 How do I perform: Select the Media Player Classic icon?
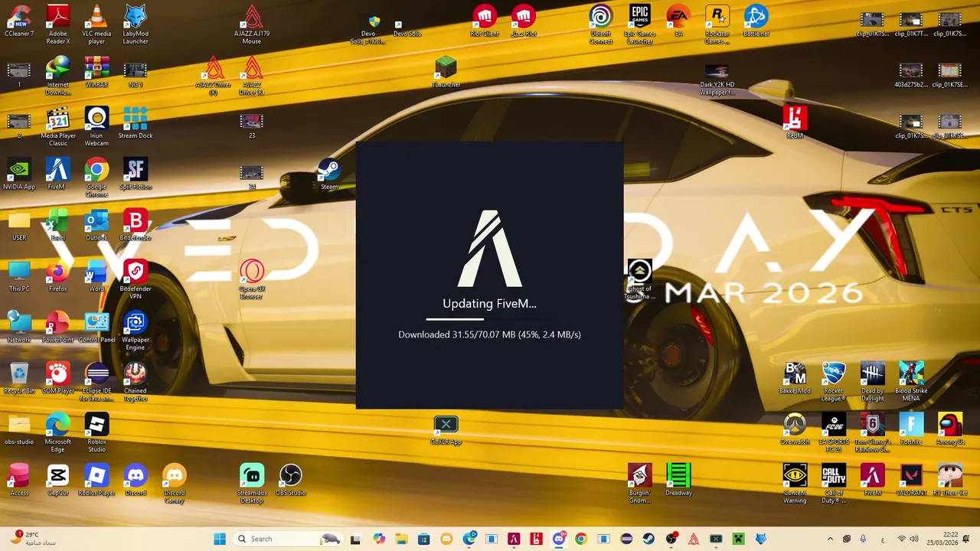point(58,127)
